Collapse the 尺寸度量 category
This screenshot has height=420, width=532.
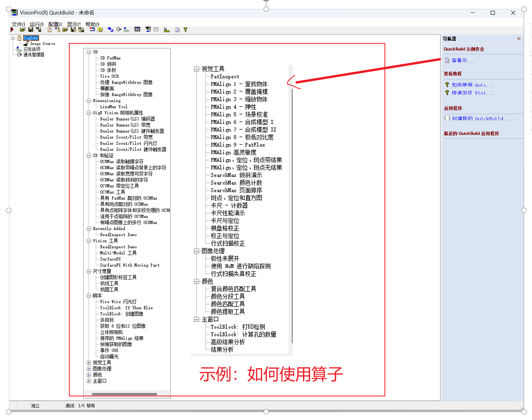coord(89,271)
